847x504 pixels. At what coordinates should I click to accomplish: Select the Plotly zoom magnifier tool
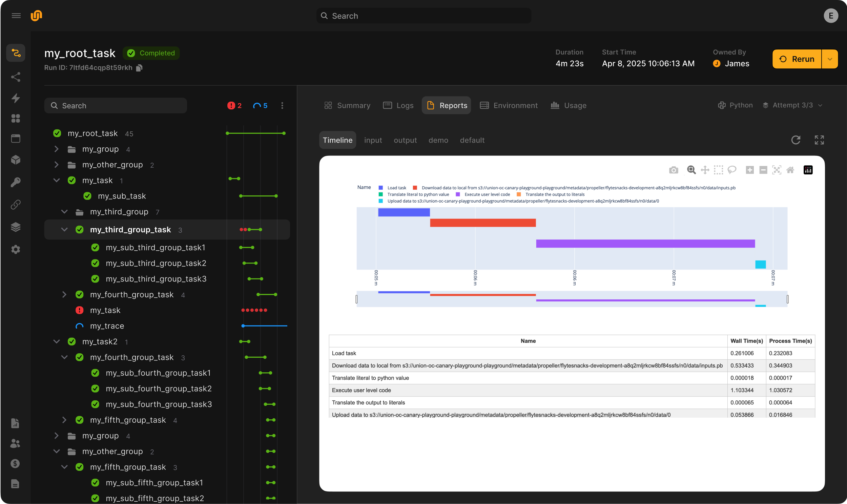691,170
